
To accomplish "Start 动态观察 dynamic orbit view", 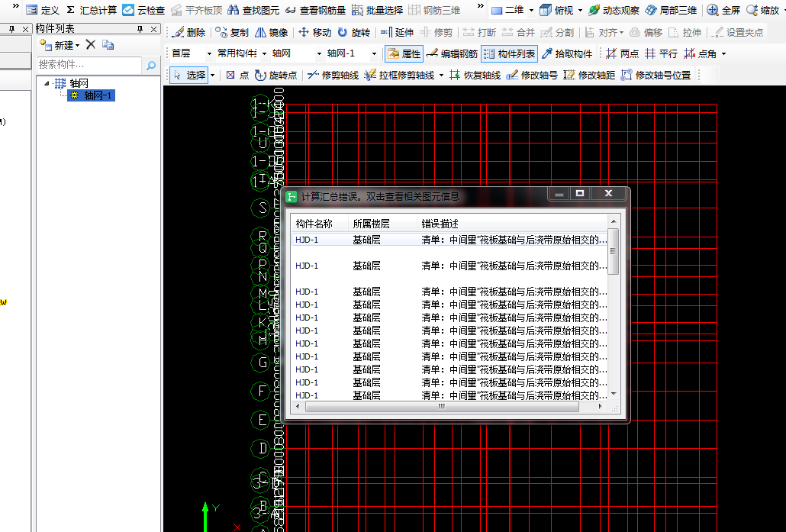I will [x=614, y=10].
